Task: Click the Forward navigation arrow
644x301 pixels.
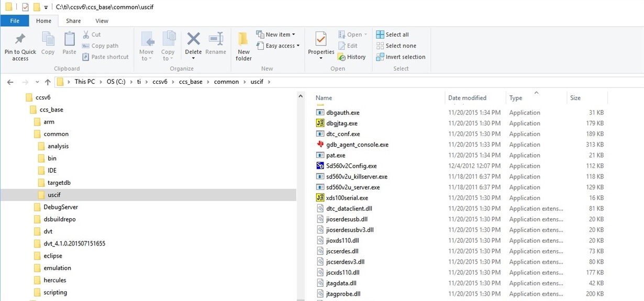Action: point(25,82)
